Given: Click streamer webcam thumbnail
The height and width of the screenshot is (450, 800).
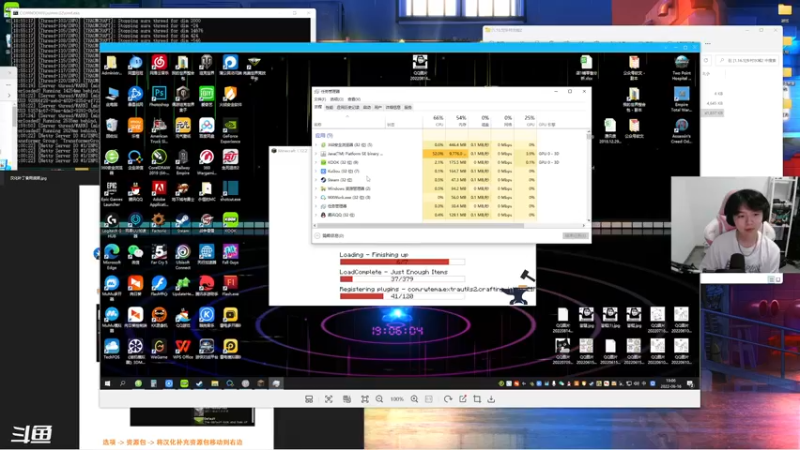Looking at the screenshot, I should (x=735, y=224).
